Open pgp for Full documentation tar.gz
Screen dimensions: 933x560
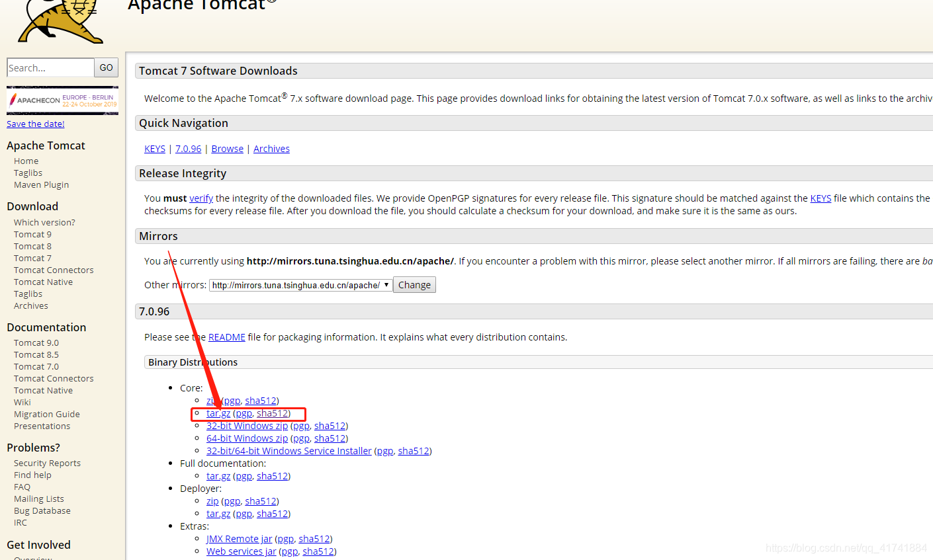pos(244,476)
